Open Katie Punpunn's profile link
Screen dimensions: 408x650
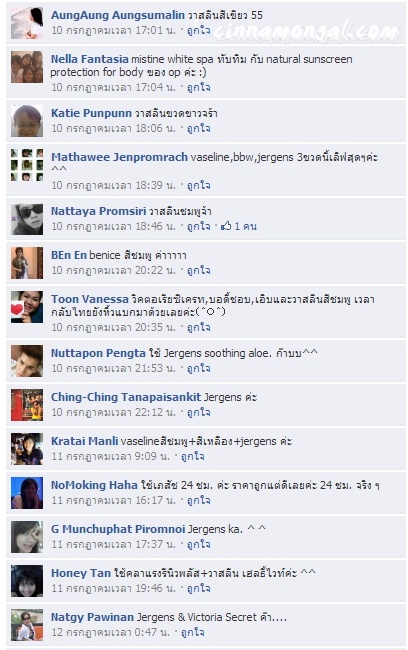(x=91, y=113)
